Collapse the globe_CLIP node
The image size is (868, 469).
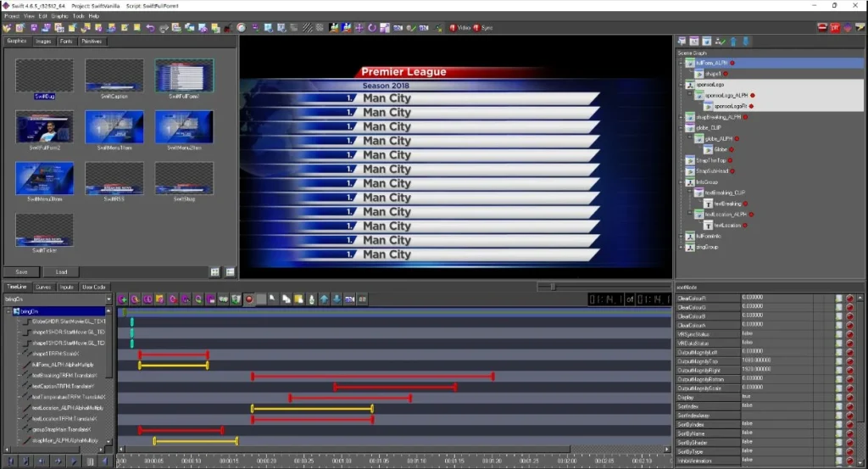click(x=681, y=128)
